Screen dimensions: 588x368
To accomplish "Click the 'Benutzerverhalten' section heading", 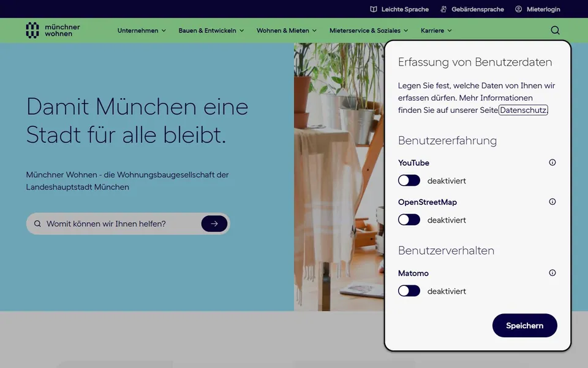I will tap(447, 250).
